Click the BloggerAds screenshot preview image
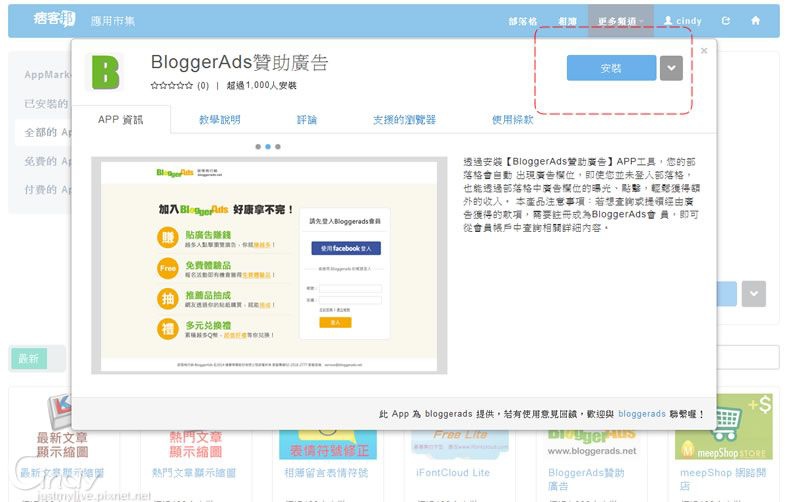This screenshot has width=790, height=502. (x=269, y=265)
